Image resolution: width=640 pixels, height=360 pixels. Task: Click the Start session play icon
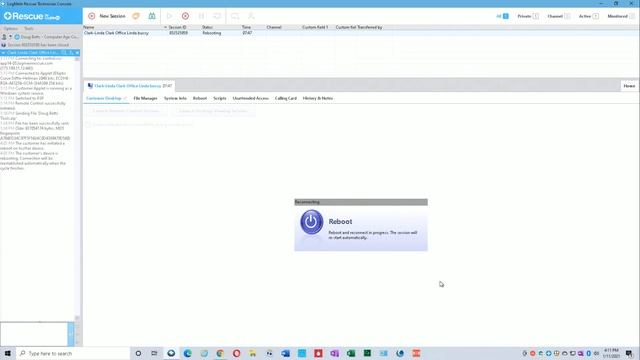(169, 16)
